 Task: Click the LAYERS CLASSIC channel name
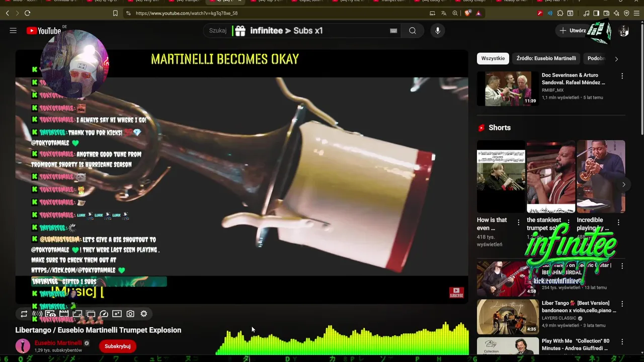559,318
